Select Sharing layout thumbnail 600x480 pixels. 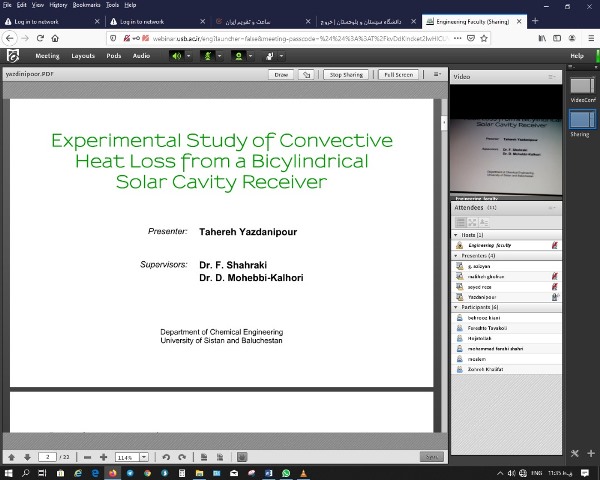(582, 119)
